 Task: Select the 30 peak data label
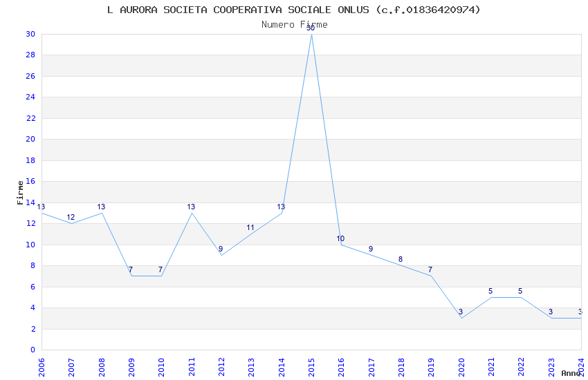311,28
